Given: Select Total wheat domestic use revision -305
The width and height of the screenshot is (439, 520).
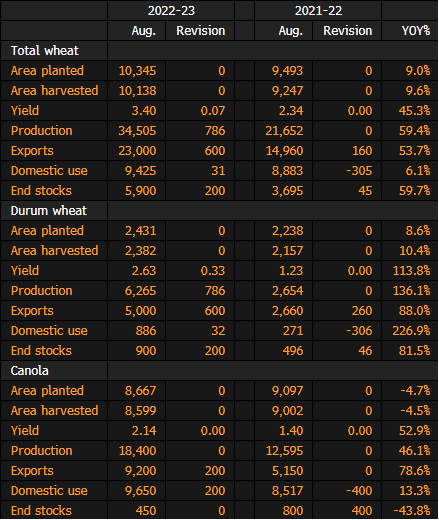Looking at the screenshot, I should coord(359,171).
